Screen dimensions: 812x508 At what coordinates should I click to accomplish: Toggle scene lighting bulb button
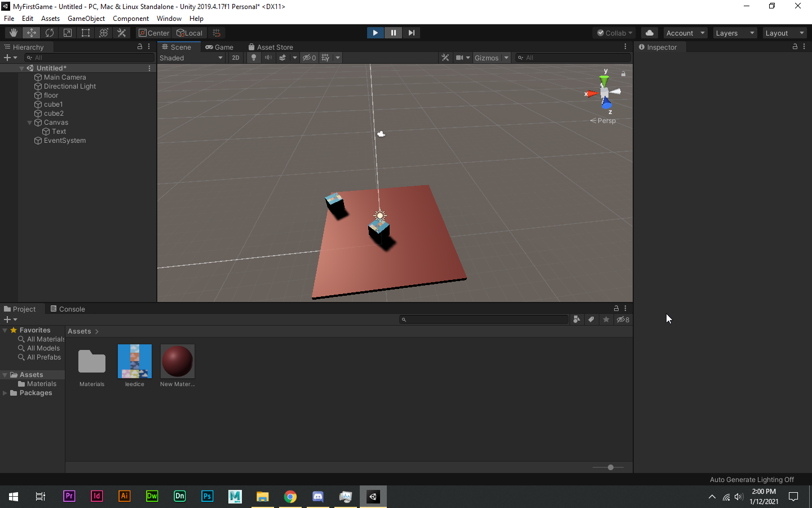[x=254, y=58]
